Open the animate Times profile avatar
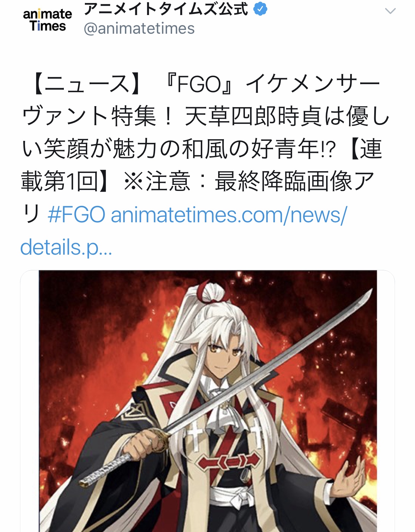The height and width of the screenshot is (532, 415). [47, 20]
